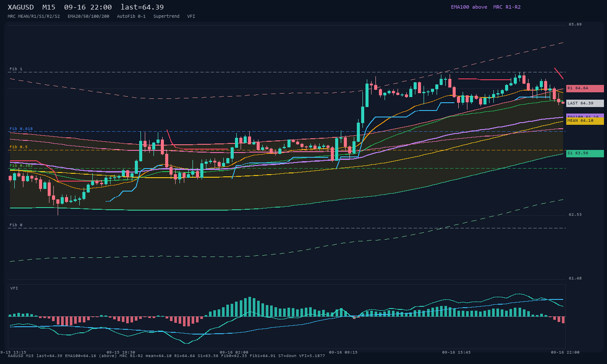Select the 'VFI' legend entry in the header
This screenshot has width=607, height=364.
[x=191, y=16]
